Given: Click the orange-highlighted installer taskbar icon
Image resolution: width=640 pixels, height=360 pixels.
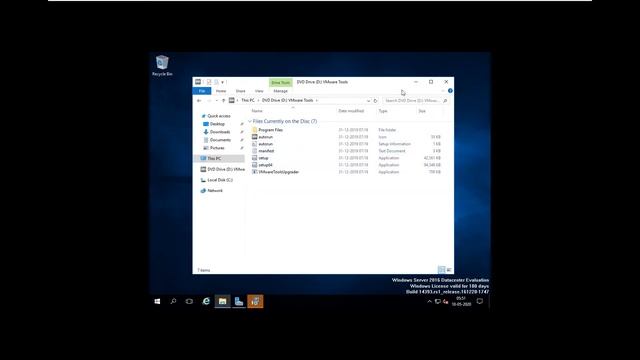Looking at the screenshot, I should (x=256, y=302).
